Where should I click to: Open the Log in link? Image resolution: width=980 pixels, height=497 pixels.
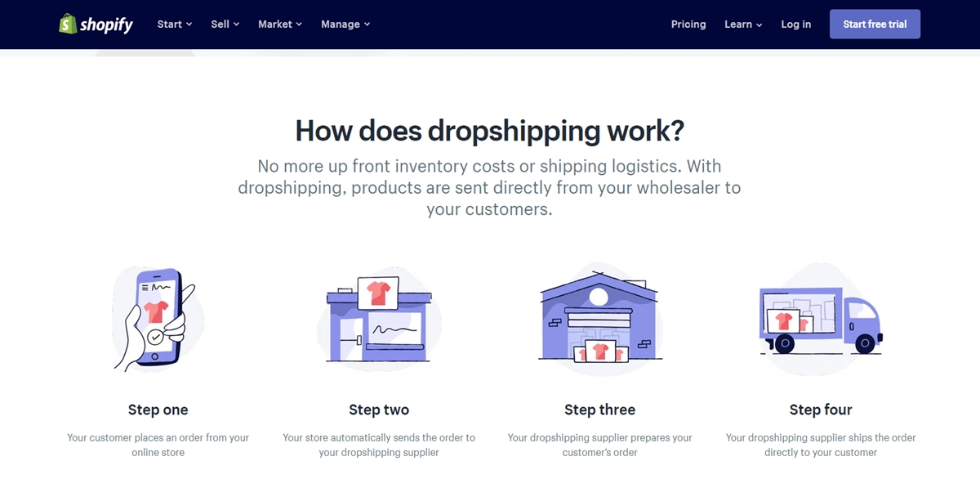796,25
